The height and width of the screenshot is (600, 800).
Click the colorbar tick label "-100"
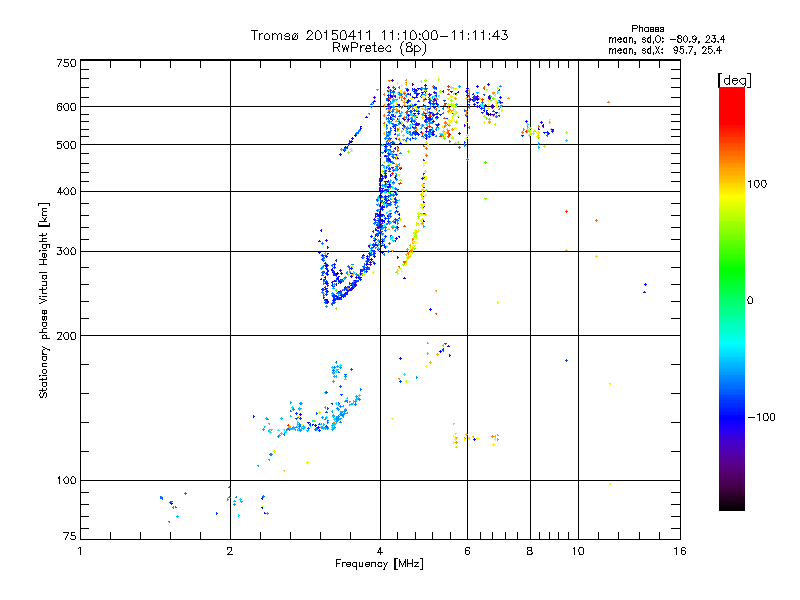tap(761, 417)
